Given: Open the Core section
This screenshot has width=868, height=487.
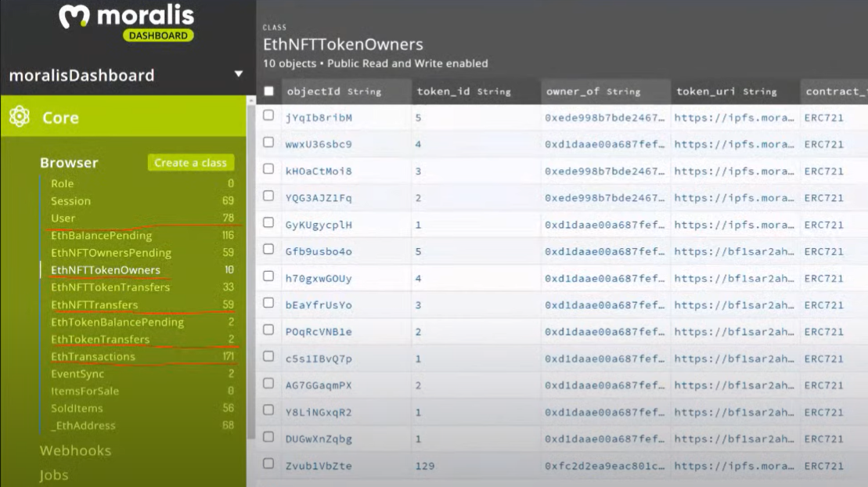Looking at the screenshot, I should click(124, 117).
